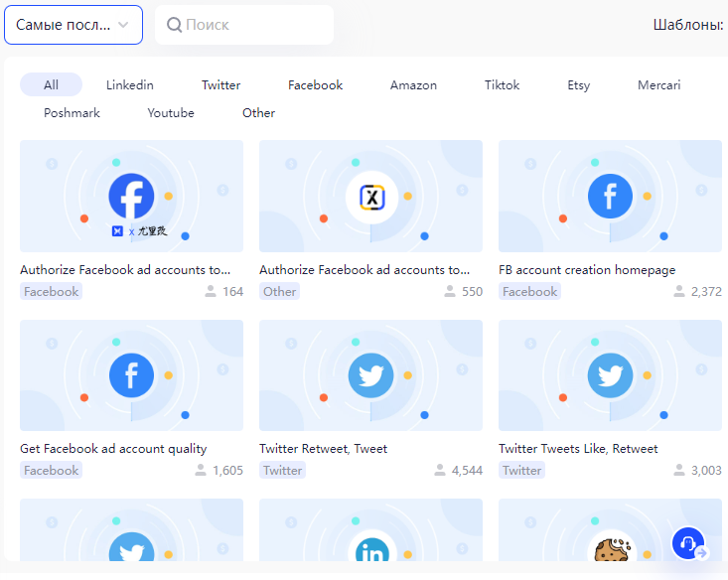The width and height of the screenshot is (728, 580).
Task: Show Amazon templates
Action: 414,85
